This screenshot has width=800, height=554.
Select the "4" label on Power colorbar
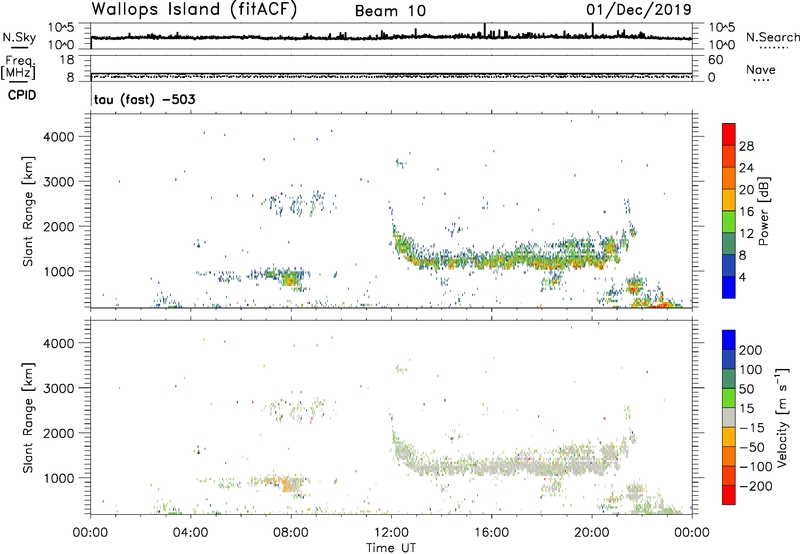[743, 277]
